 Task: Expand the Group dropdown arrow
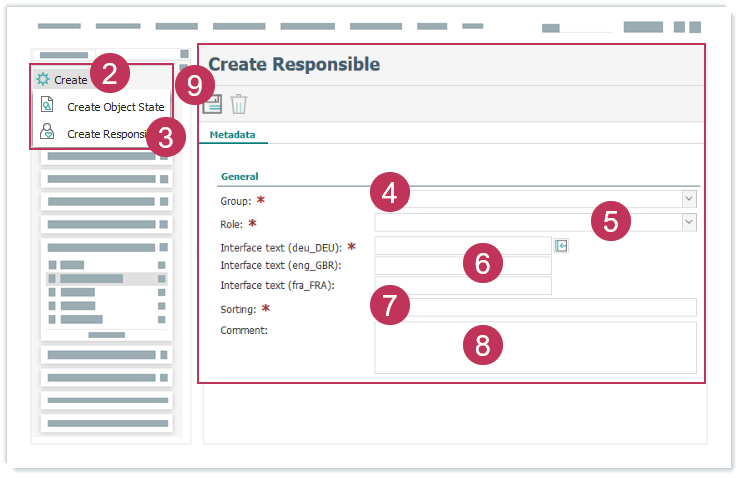click(688, 199)
